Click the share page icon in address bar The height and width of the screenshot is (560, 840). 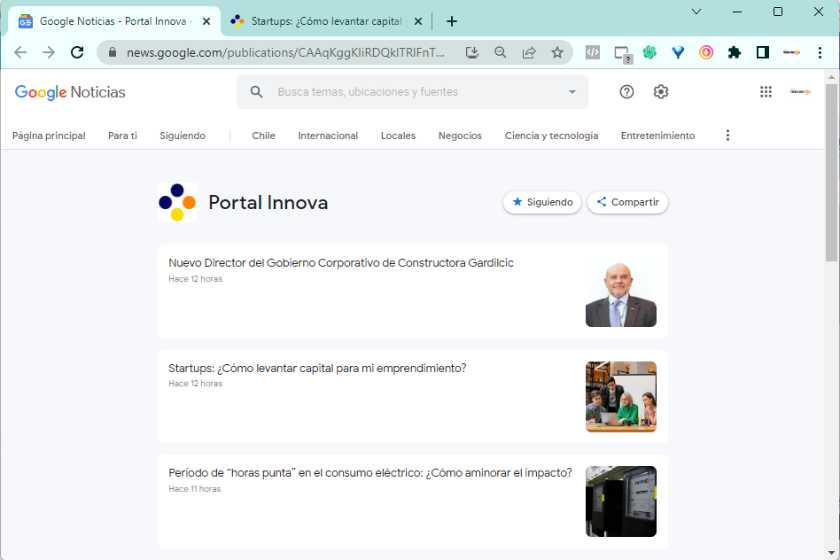pyautogui.click(x=529, y=53)
